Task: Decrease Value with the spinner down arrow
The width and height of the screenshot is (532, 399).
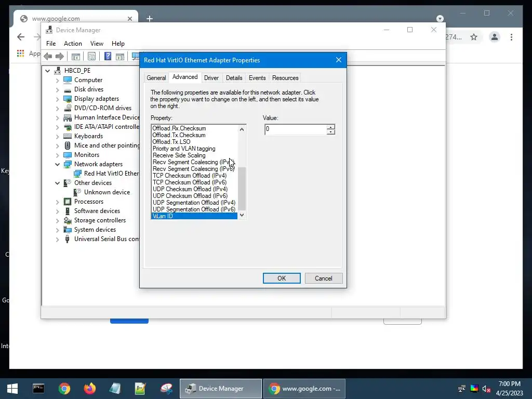Action: [331, 131]
